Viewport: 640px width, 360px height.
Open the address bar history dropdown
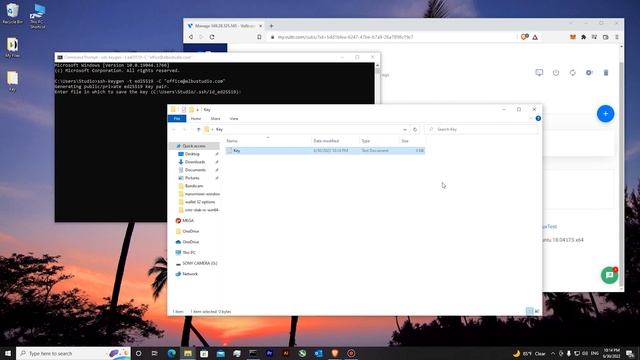(x=404, y=129)
